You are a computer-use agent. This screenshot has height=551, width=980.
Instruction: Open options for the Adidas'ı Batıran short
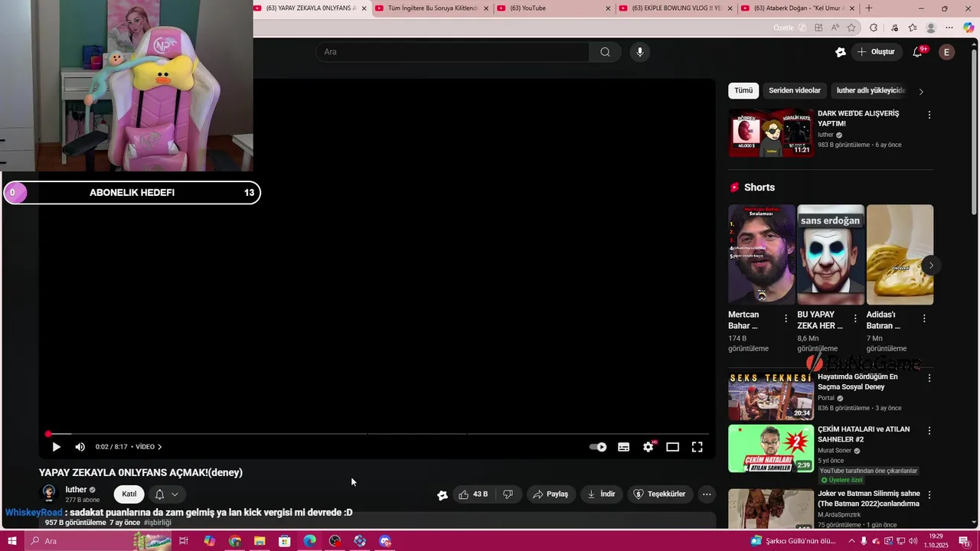(924, 318)
